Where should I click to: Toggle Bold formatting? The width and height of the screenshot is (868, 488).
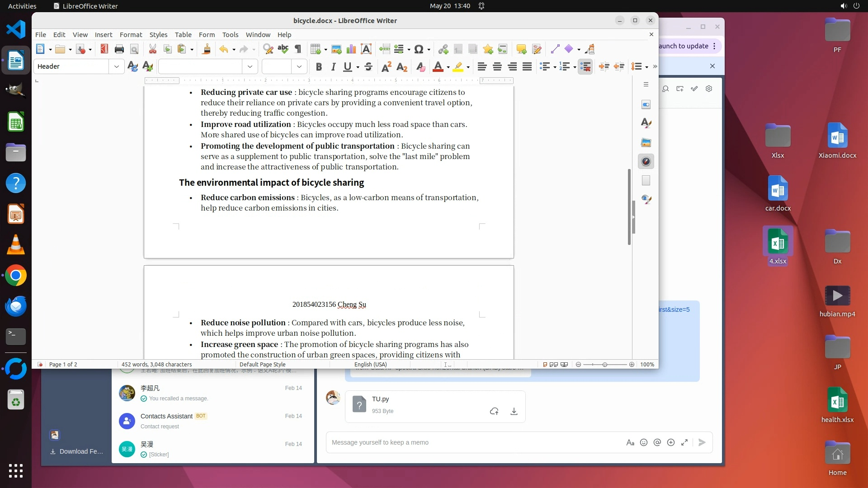click(x=319, y=67)
